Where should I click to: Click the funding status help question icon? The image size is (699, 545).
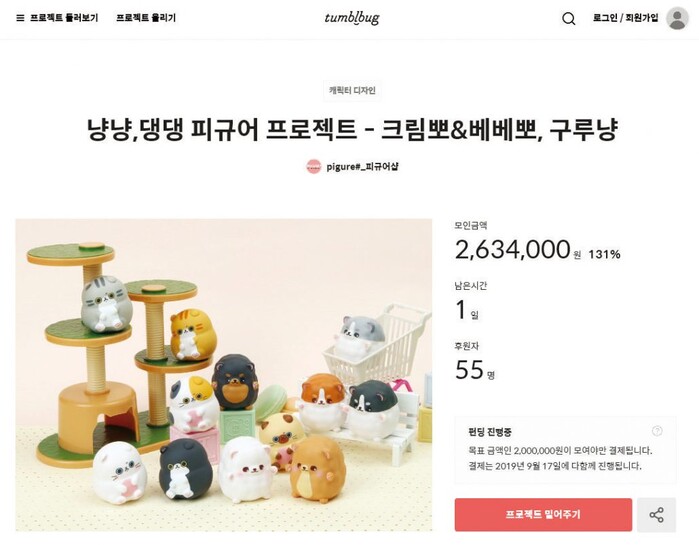click(x=657, y=431)
